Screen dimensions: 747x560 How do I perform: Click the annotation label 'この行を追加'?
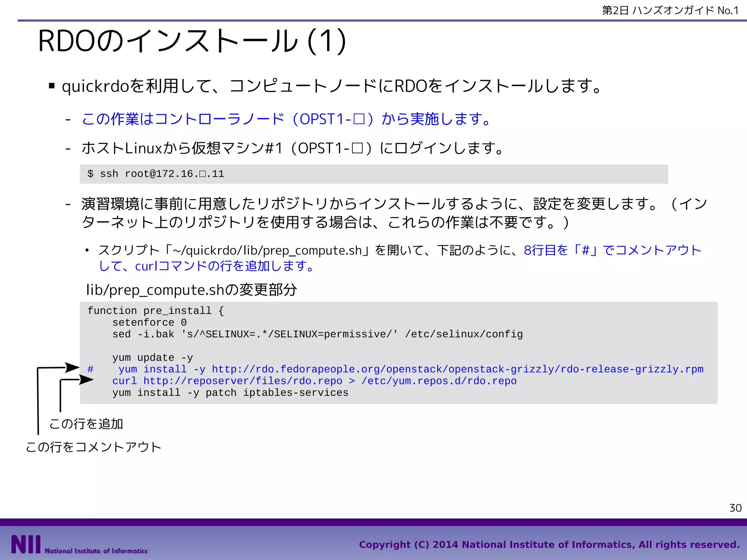pos(86,424)
